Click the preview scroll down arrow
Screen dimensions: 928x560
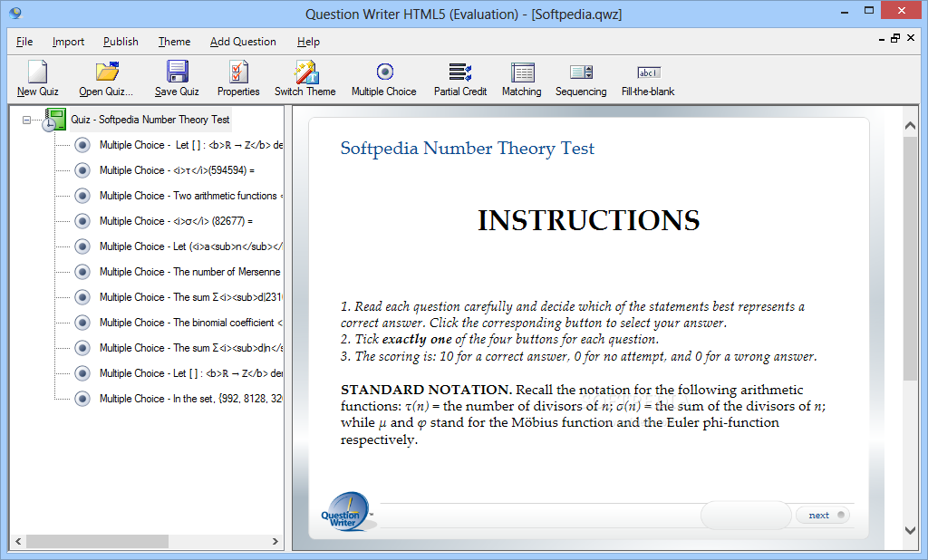(910, 531)
